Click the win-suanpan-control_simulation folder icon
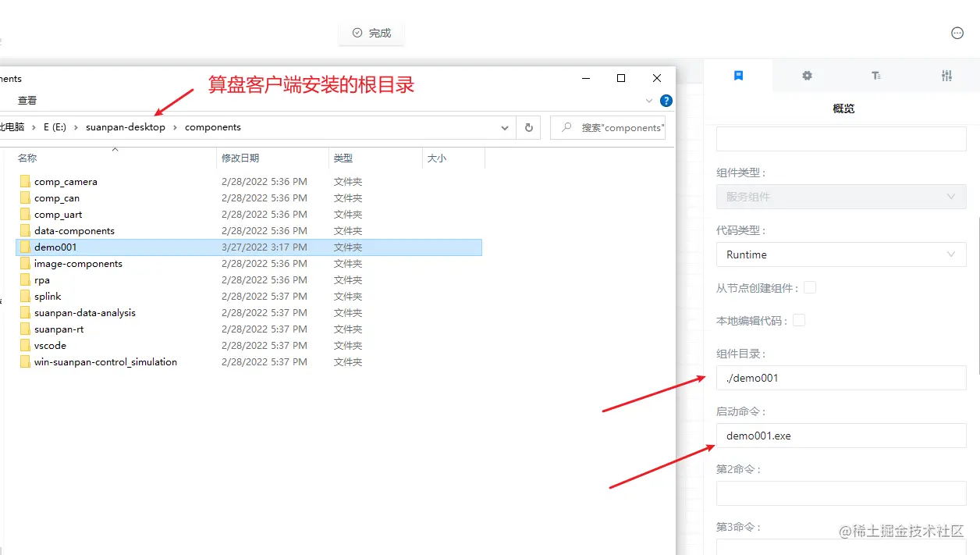This screenshot has width=980, height=555. click(26, 362)
